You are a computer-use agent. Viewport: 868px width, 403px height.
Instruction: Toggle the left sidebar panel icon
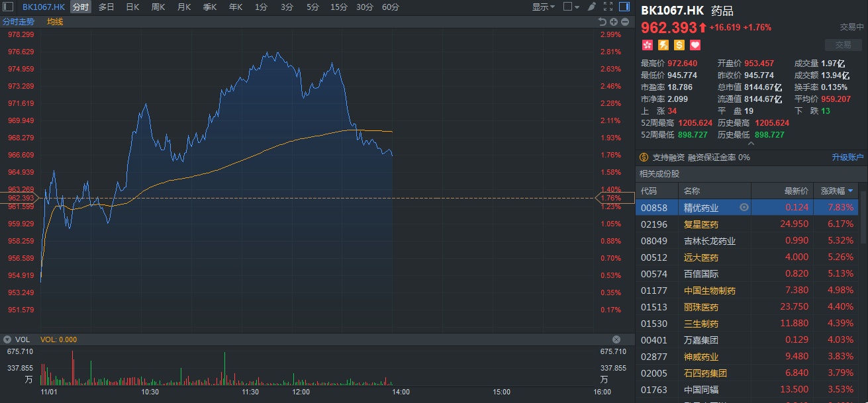point(7,7)
